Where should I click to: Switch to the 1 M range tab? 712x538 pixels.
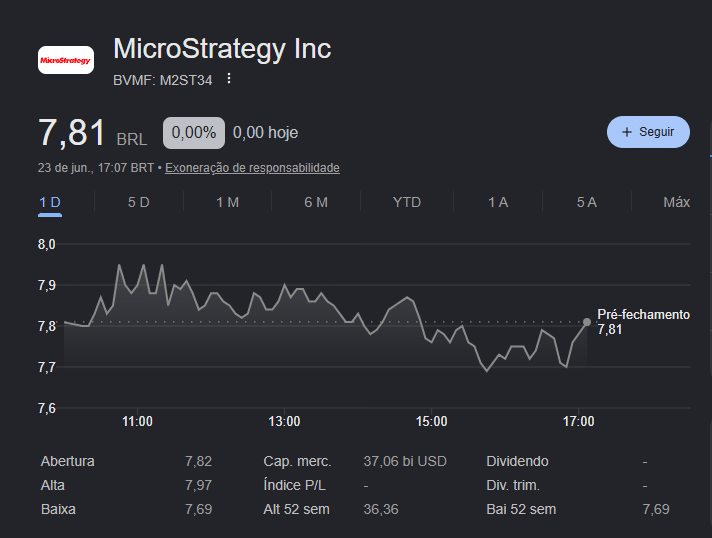pyautogui.click(x=227, y=202)
